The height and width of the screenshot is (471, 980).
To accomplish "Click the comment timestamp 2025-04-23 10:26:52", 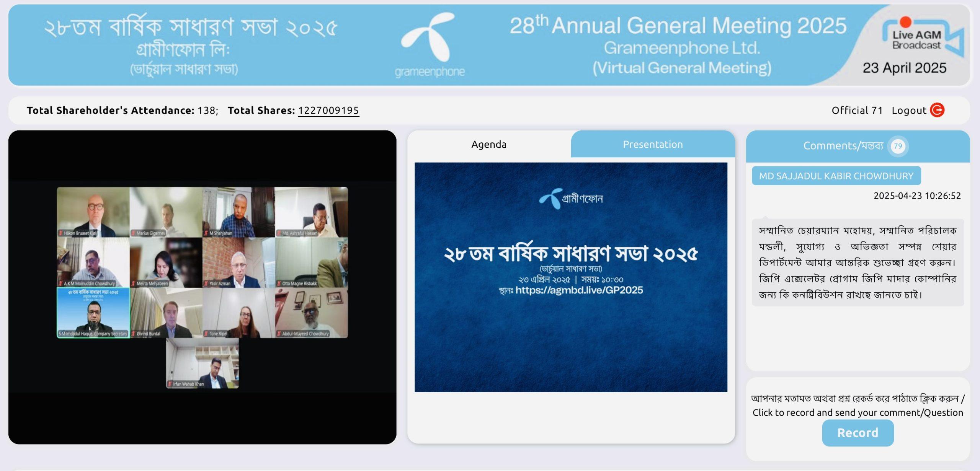I will click(917, 196).
